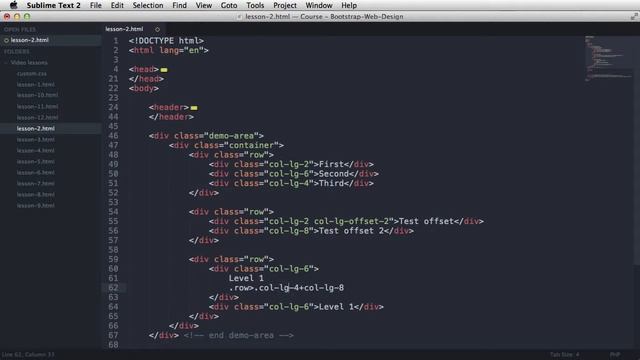Select lesson-2.html in the Video lessons folder
The image size is (640, 360).
tap(36, 129)
